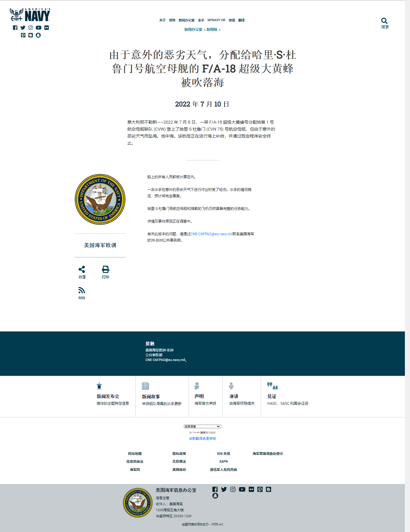Screen dimensions: 410x532
Task: Click the Snapchat icon in the gray footer
Action: coord(215,496)
